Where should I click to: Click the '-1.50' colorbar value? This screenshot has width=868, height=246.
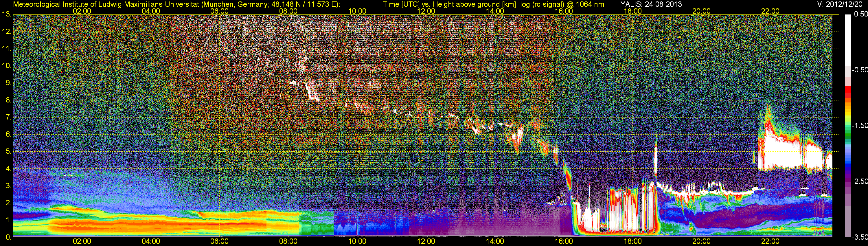coord(860,125)
